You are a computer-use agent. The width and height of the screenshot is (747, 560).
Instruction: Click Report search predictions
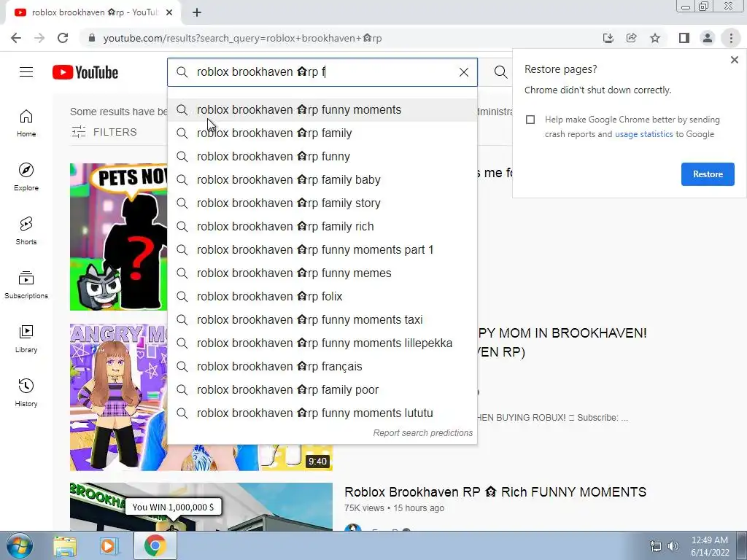(x=422, y=433)
